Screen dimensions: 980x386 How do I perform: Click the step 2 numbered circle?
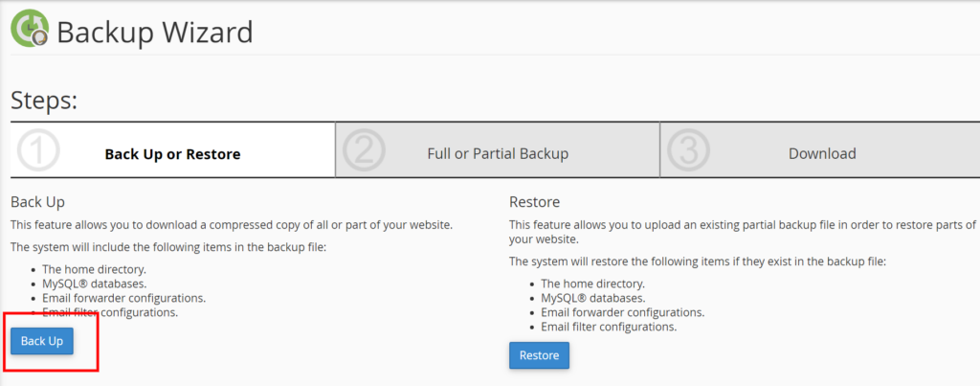pos(364,150)
